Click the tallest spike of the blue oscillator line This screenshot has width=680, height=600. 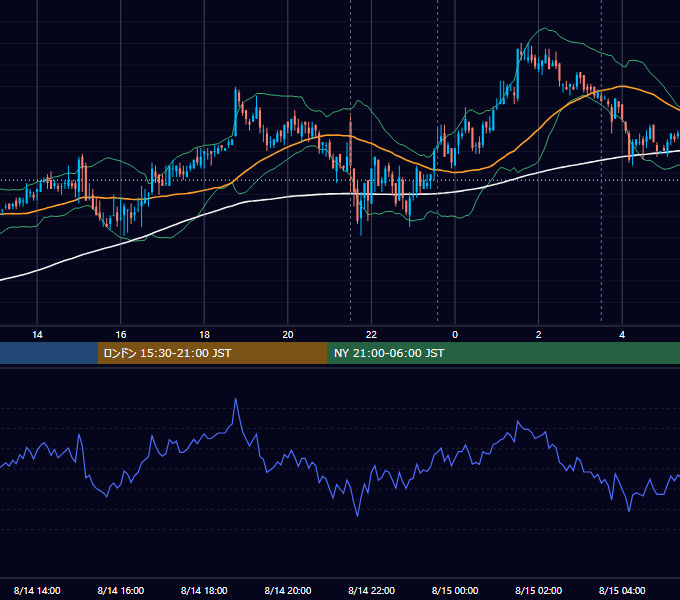click(235, 400)
